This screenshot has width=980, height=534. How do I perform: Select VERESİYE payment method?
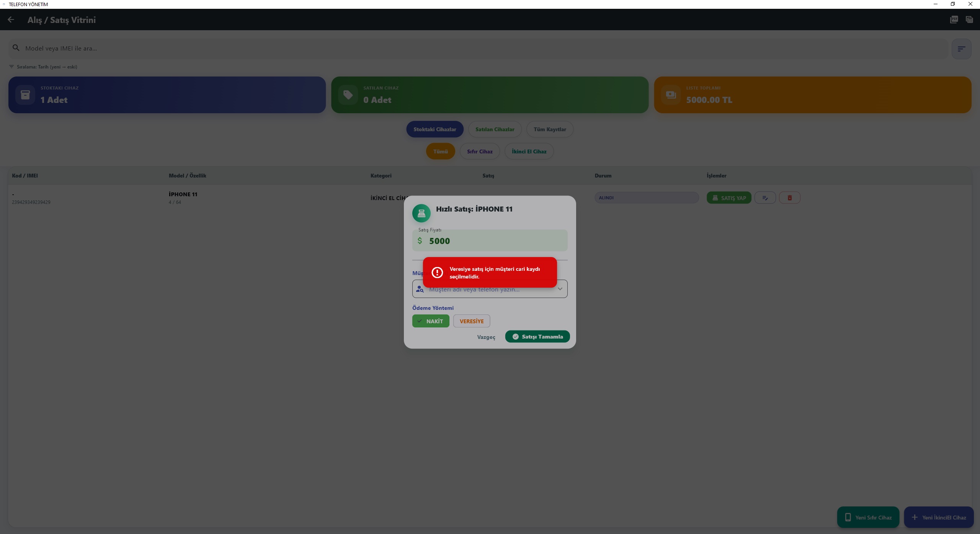(472, 321)
